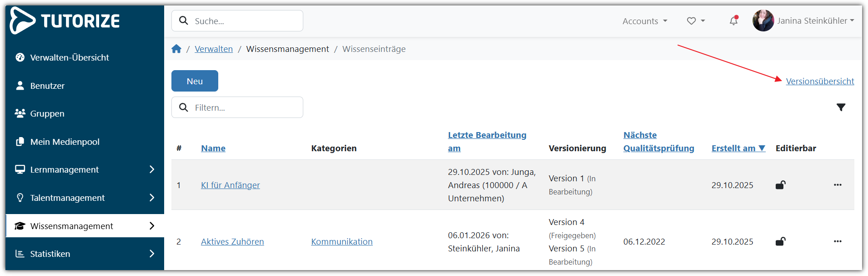Click the home icon in breadcrumb
This screenshot has width=868, height=276.
pos(176,49)
